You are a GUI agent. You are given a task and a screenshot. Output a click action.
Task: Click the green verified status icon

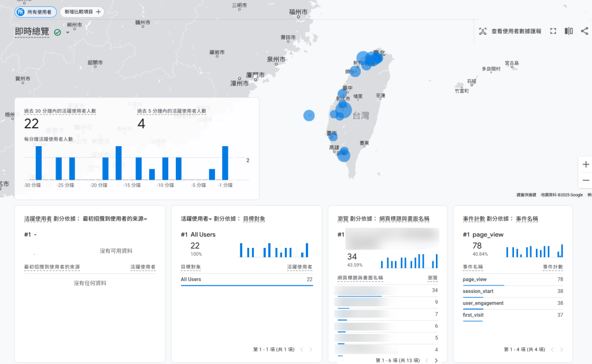tap(57, 32)
